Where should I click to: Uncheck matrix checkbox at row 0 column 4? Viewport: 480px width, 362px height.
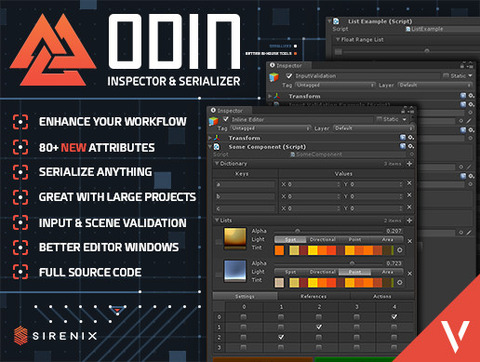(x=394, y=317)
